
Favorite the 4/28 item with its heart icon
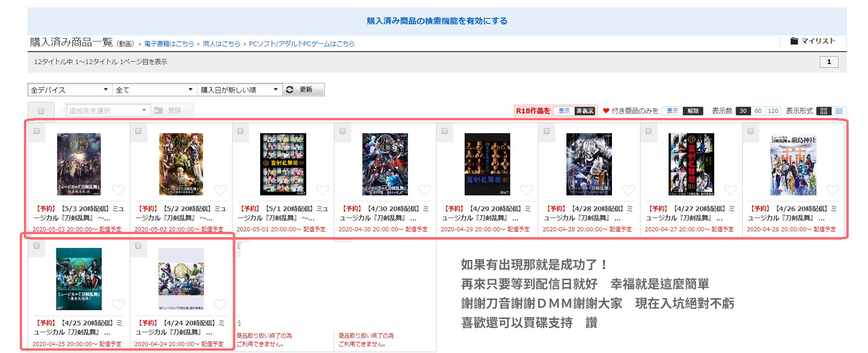pos(629,190)
